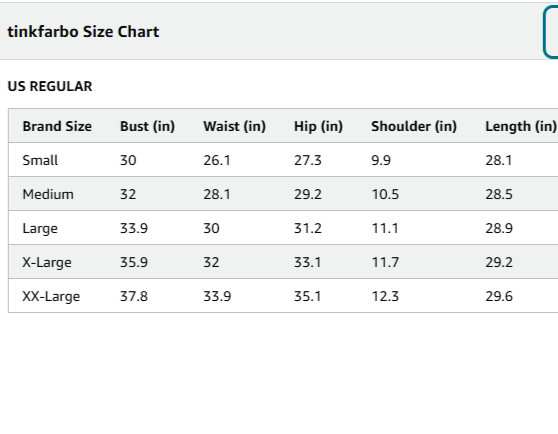The image size is (558, 434).
Task: Click the Medium size row label
Action: coord(48,194)
